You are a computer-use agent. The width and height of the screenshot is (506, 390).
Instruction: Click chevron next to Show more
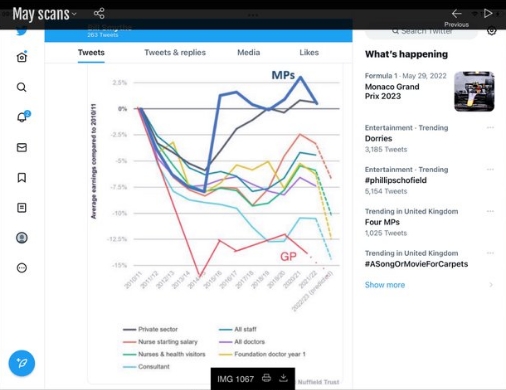491,285
